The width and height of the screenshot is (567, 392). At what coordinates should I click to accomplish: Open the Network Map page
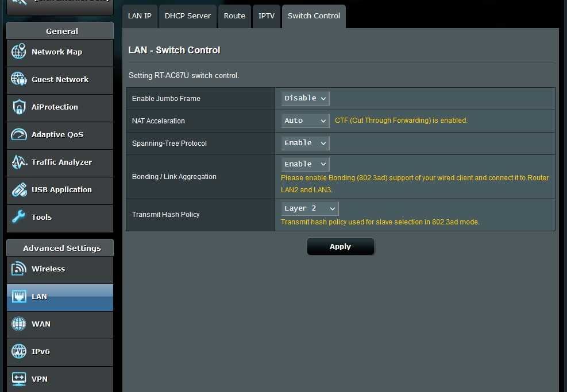[x=60, y=53]
